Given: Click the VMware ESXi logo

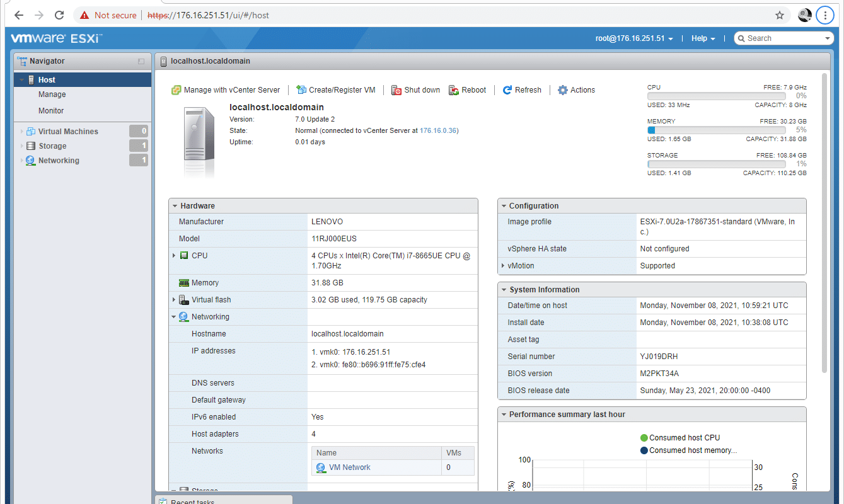Looking at the screenshot, I should tap(56, 38).
